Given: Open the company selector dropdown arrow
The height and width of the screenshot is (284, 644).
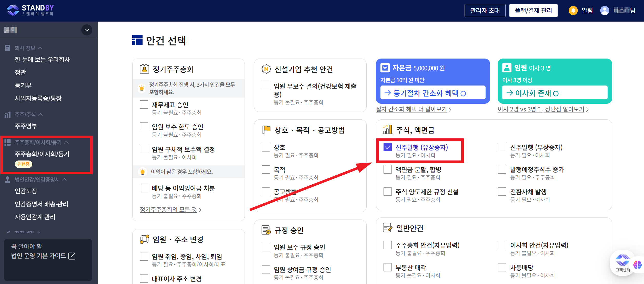Looking at the screenshot, I should click(x=87, y=30).
